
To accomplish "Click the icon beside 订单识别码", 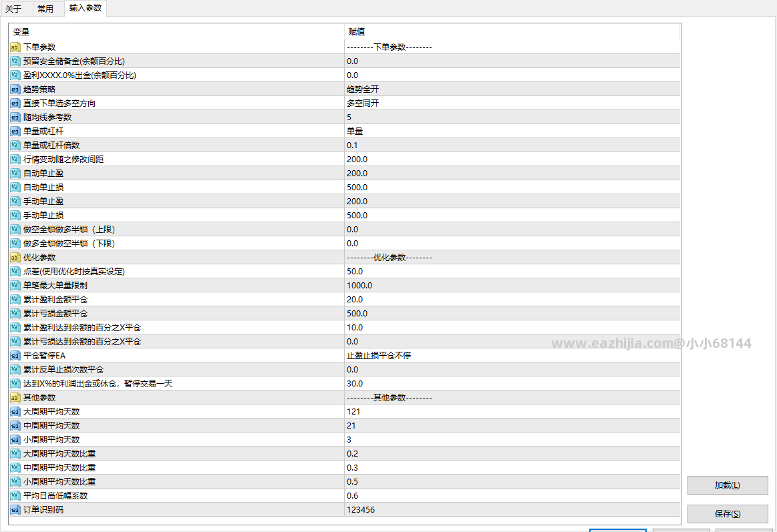I will [15, 510].
